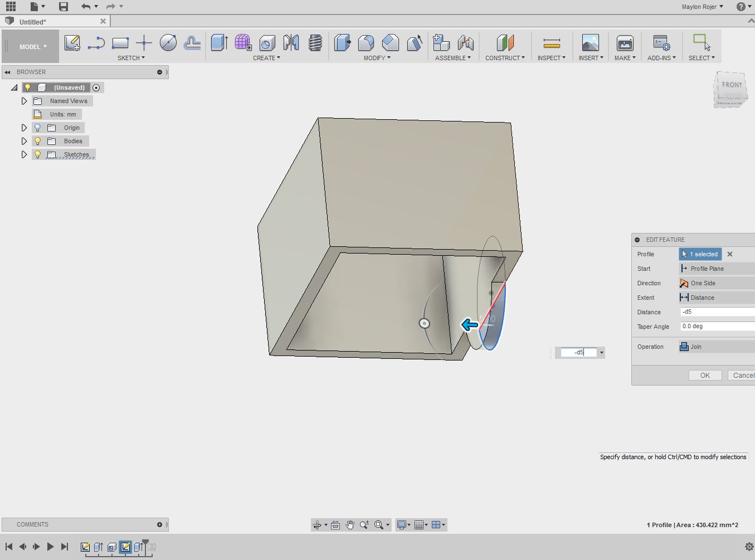Click the Taper Angle input field

(x=717, y=327)
